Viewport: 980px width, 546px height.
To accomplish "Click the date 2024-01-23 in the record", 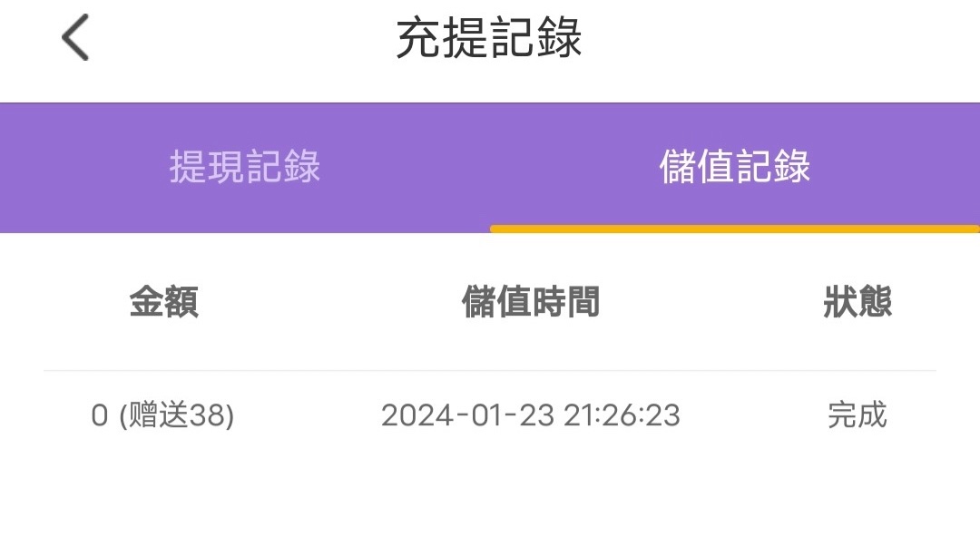I will (x=467, y=415).
